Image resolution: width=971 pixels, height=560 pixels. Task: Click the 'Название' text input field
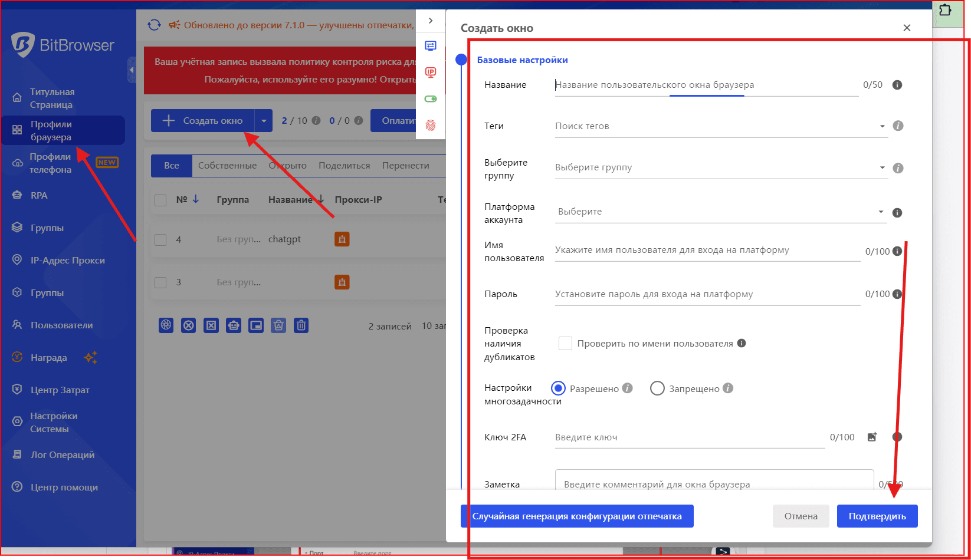[x=706, y=85]
